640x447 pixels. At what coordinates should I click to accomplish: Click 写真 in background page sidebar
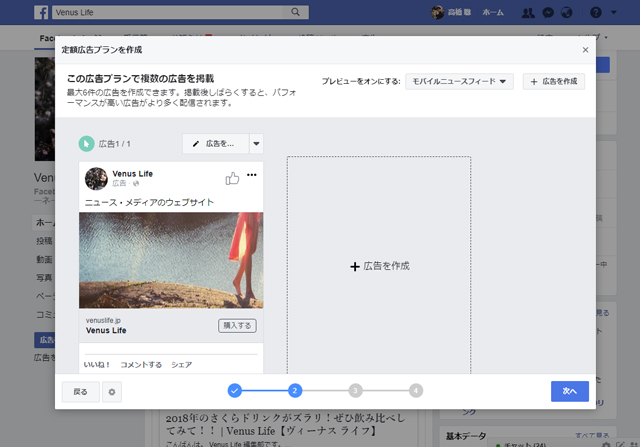click(x=44, y=278)
